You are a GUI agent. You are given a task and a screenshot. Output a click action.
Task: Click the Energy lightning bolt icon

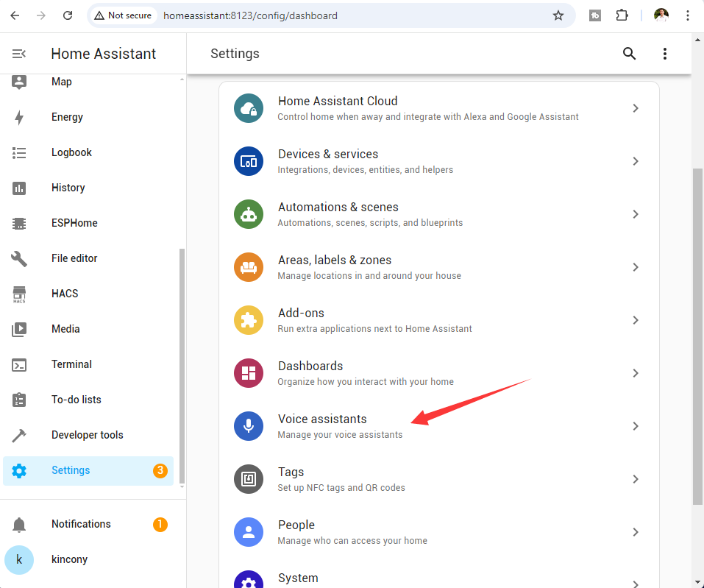[19, 117]
